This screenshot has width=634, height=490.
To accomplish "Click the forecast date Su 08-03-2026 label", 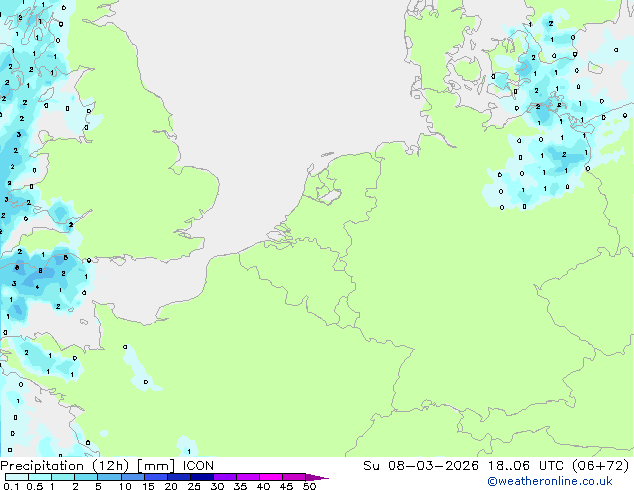I will (419, 466).
